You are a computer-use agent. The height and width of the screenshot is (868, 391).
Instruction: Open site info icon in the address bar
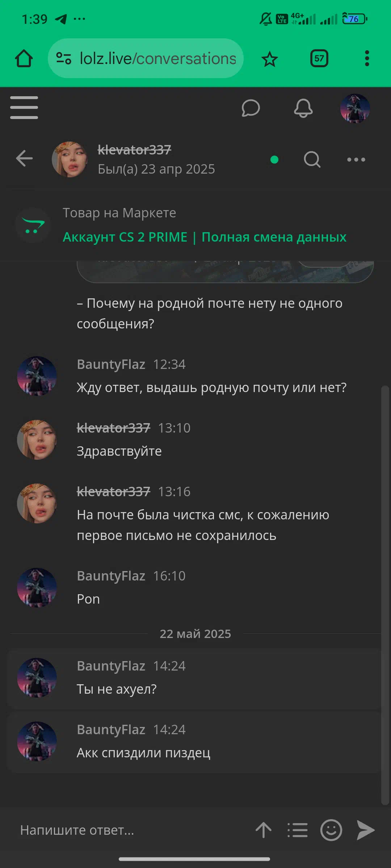pyautogui.click(x=64, y=58)
